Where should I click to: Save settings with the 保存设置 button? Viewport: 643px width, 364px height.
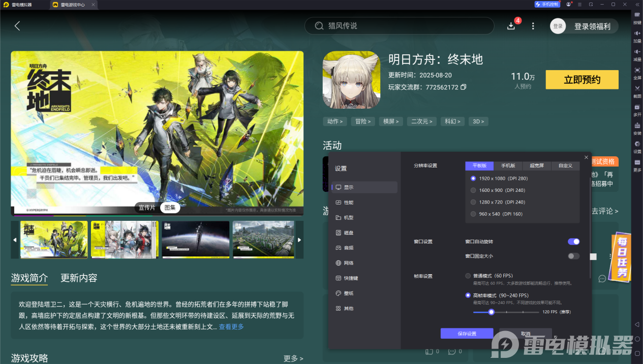click(467, 333)
